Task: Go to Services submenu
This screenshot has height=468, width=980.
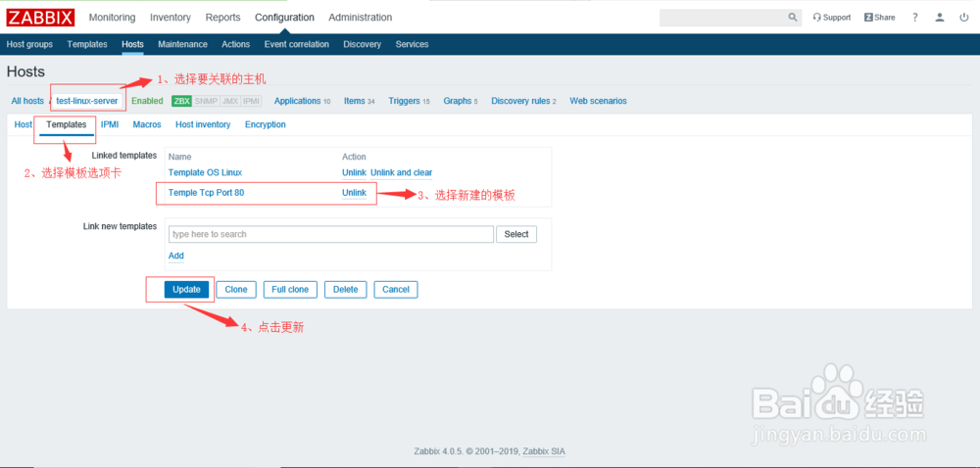Action: coord(412,44)
